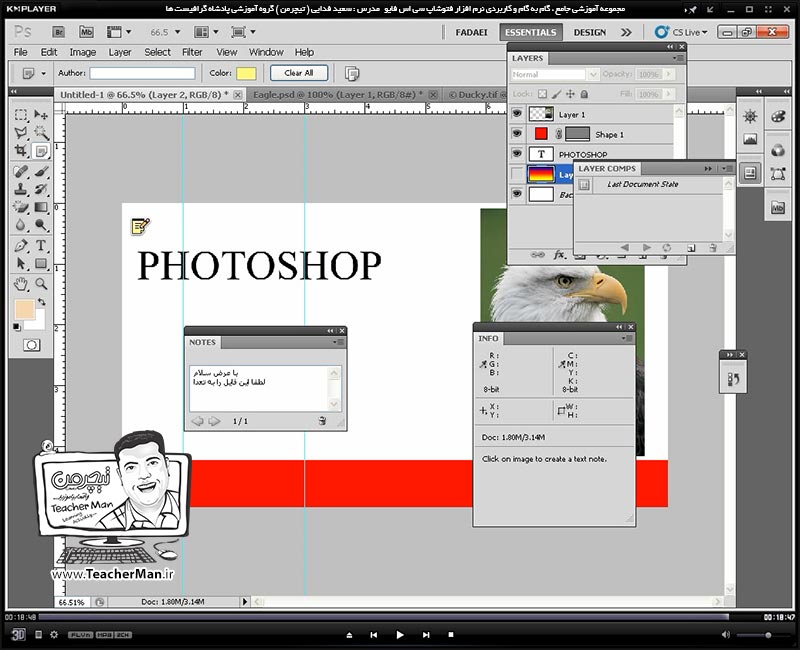Image resolution: width=800 pixels, height=650 pixels.
Task: Toggle Last Document State comp box
Action: click(585, 185)
